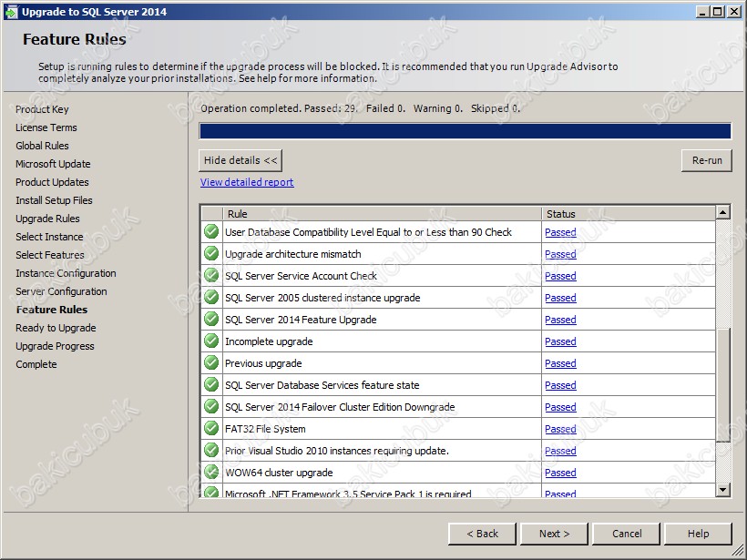747x560 pixels.
Task: Re-run the feature rules check
Action: (707, 160)
